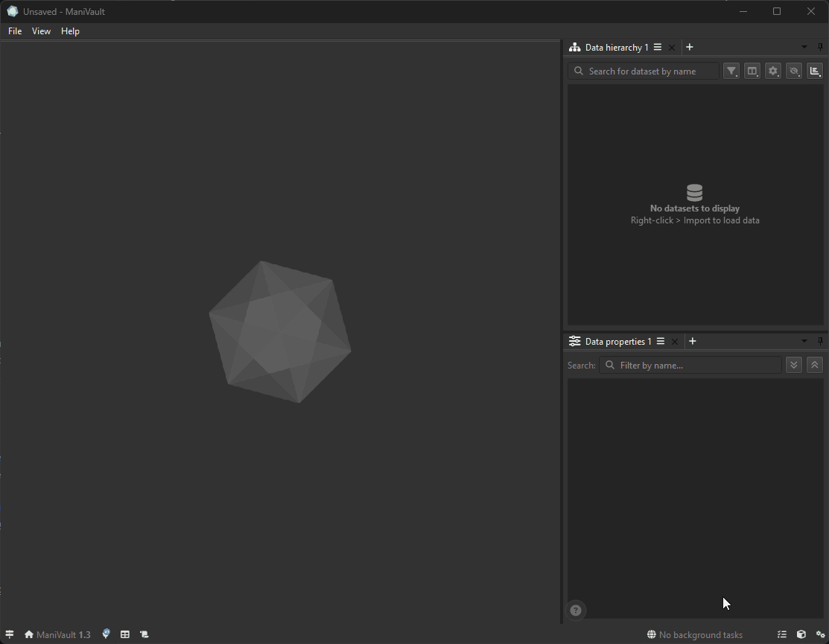This screenshot has width=829, height=644.
Task: Open the Help menu
Action: 70,31
